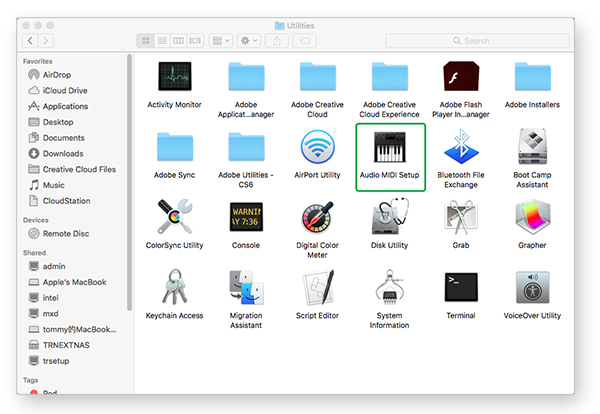Select the Grapher app icon

(533, 217)
